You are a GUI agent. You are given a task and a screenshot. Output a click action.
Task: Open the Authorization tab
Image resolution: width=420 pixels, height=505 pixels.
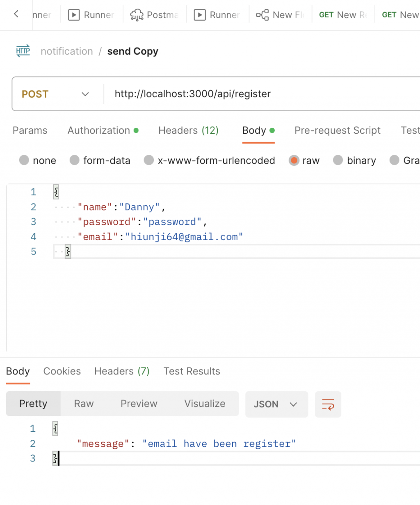pyautogui.click(x=99, y=131)
